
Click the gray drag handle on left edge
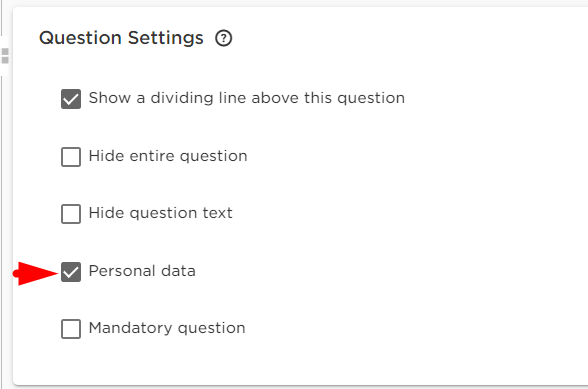click(5, 56)
